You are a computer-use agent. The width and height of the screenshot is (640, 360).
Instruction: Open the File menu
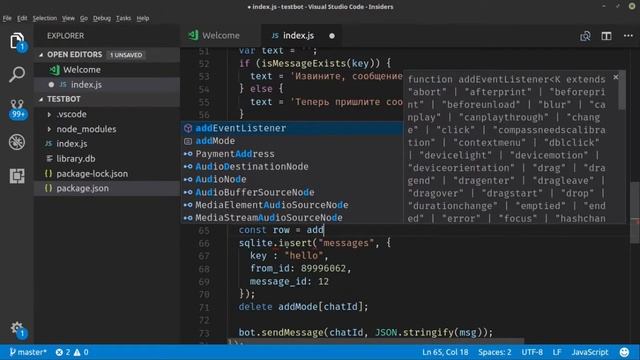coord(7,18)
